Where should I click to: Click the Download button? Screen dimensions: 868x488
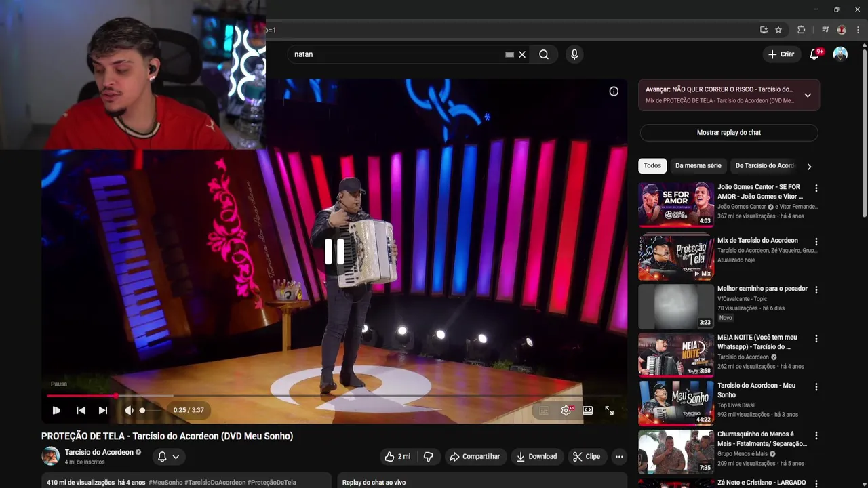[536, 457]
